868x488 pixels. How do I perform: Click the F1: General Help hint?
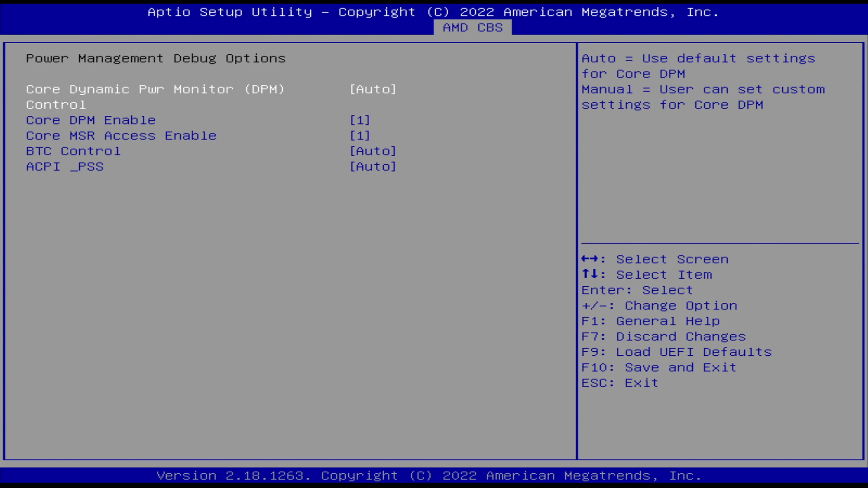coord(651,321)
